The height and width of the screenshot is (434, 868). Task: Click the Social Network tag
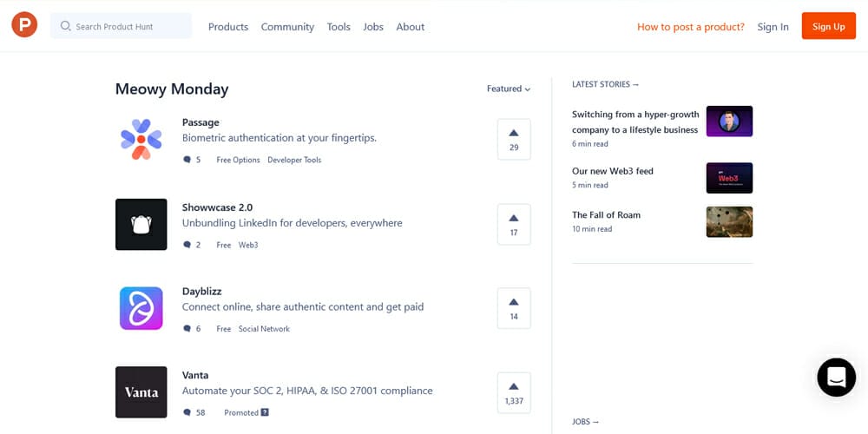264,329
